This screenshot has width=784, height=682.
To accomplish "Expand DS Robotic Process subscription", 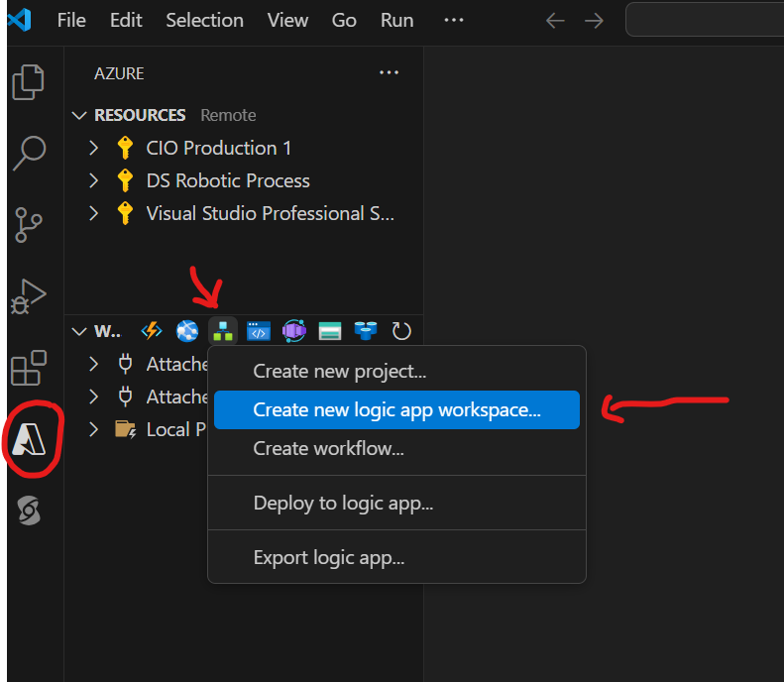I will click(93, 181).
